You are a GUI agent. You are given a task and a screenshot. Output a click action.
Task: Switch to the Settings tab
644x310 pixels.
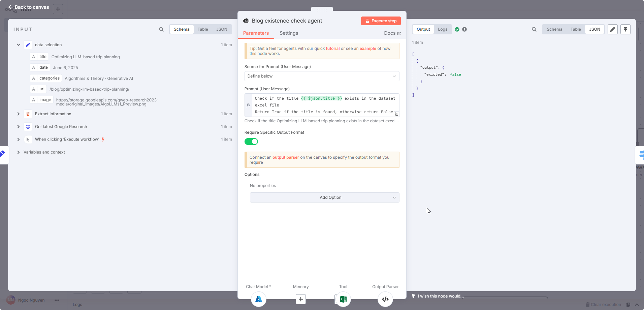[x=288, y=33]
